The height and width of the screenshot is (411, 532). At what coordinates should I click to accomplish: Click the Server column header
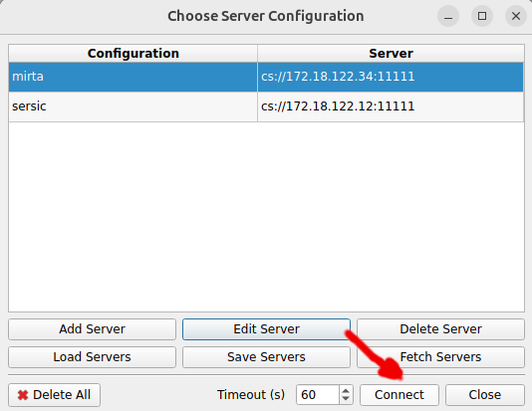[x=391, y=53]
